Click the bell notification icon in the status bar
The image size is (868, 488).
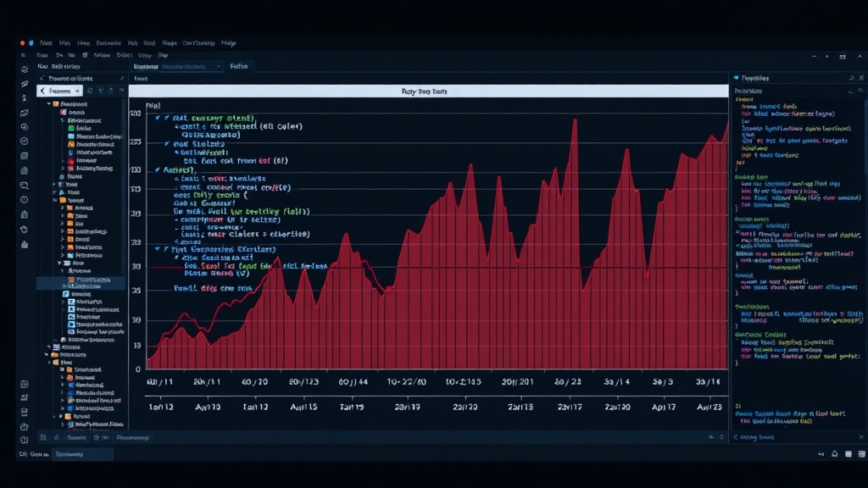pyautogui.click(x=835, y=454)
